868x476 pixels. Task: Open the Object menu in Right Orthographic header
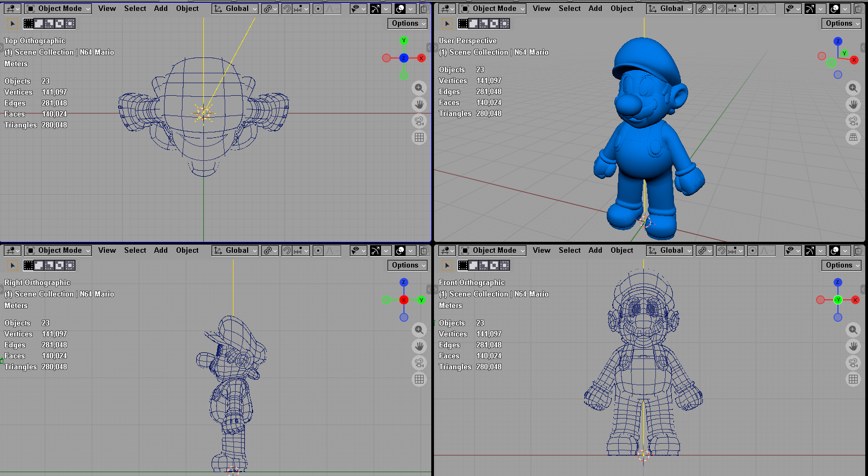coord(187,251)
